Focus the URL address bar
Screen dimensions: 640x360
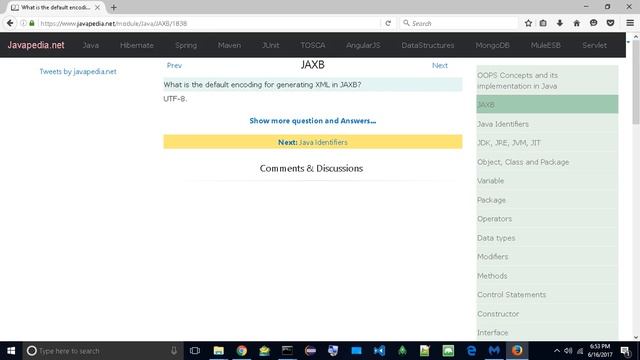[x=210, y=23]
